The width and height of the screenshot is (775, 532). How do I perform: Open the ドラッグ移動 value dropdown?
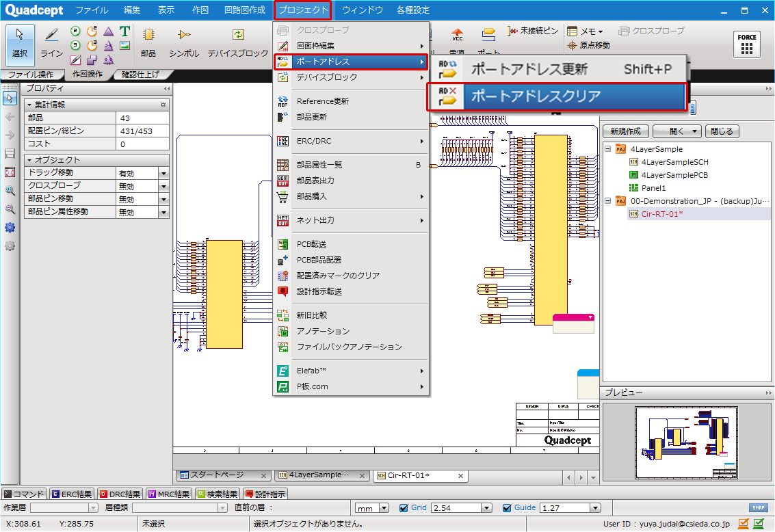pos(163,174)
